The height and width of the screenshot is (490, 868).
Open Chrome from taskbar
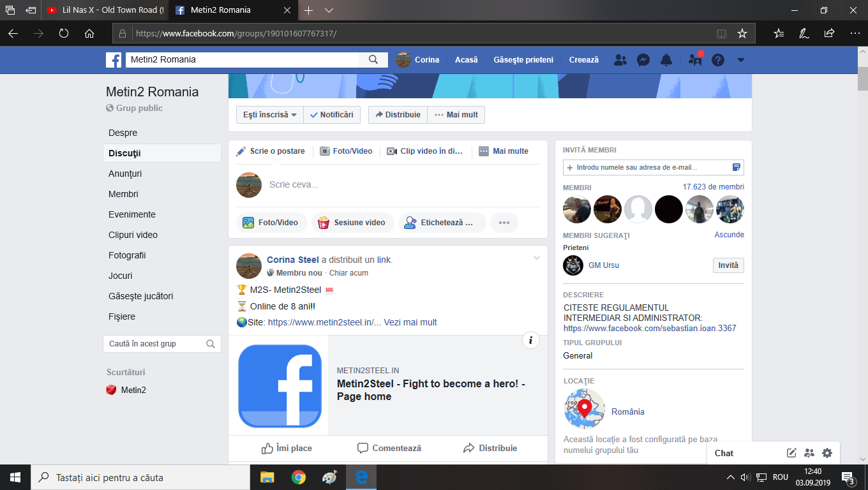pos(298,477)
